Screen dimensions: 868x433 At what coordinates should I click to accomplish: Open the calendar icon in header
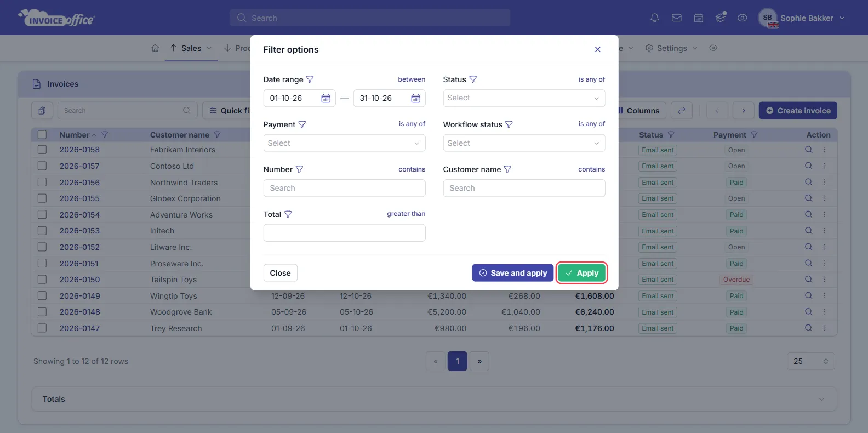(x=698, y=18)
